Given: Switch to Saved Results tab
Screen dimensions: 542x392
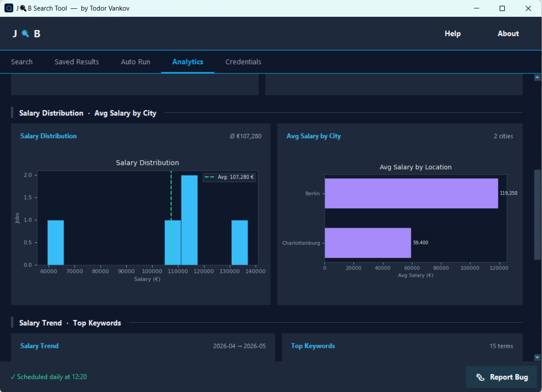Looking at the screenshot, I should click(76, 62).
